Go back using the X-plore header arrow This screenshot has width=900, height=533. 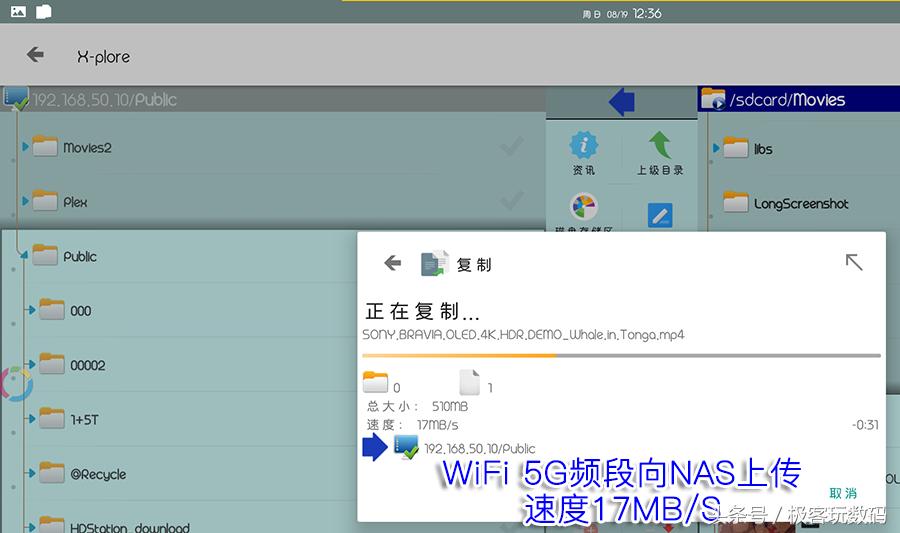point(35,55)
